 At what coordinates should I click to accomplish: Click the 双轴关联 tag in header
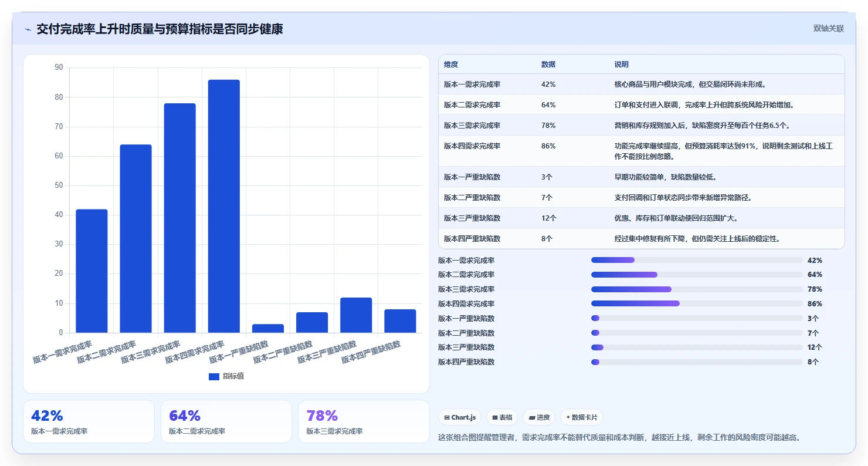click(x=828, y=29)
